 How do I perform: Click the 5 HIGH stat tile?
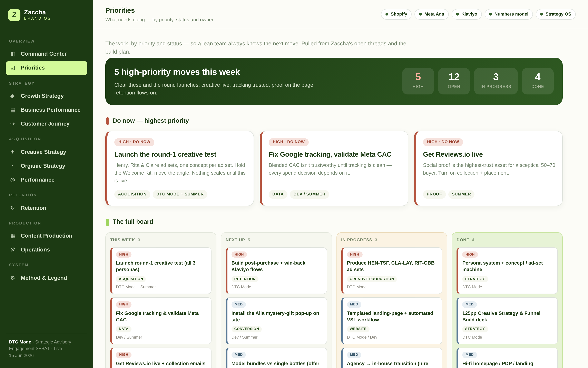[418, 81]
